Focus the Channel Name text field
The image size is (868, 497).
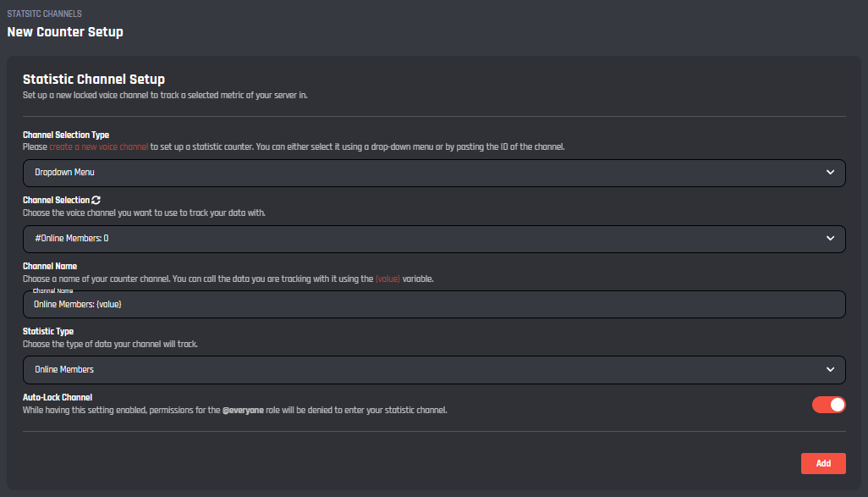(x=423, y=305)
